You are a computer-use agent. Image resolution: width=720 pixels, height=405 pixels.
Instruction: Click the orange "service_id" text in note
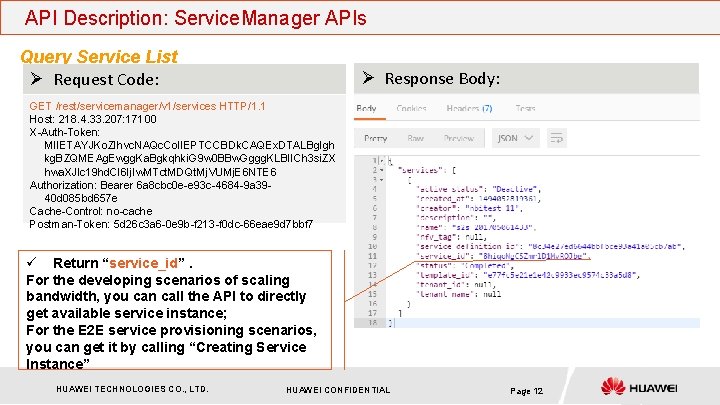point(143,263)
